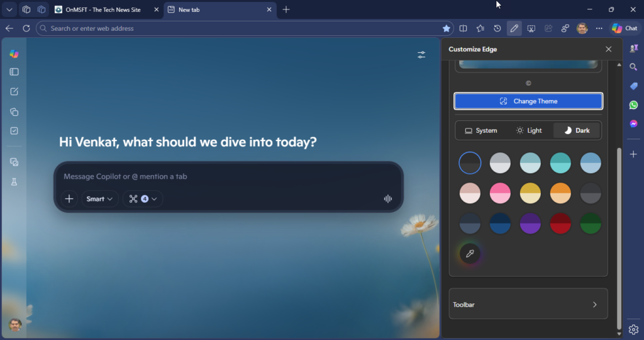Click the Split screen toolbar icon
Viewport: 644px width, 340px height.
(x=464, y=28)
